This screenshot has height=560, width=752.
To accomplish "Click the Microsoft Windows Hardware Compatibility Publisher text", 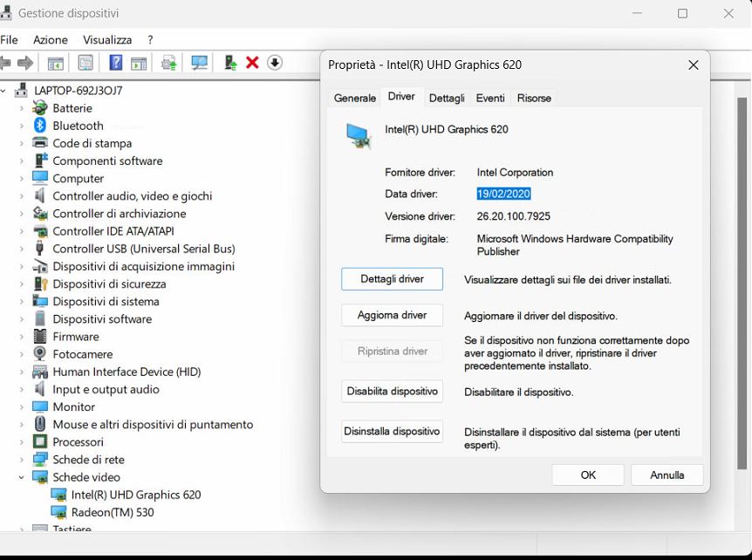I will [x=575, y=245].
